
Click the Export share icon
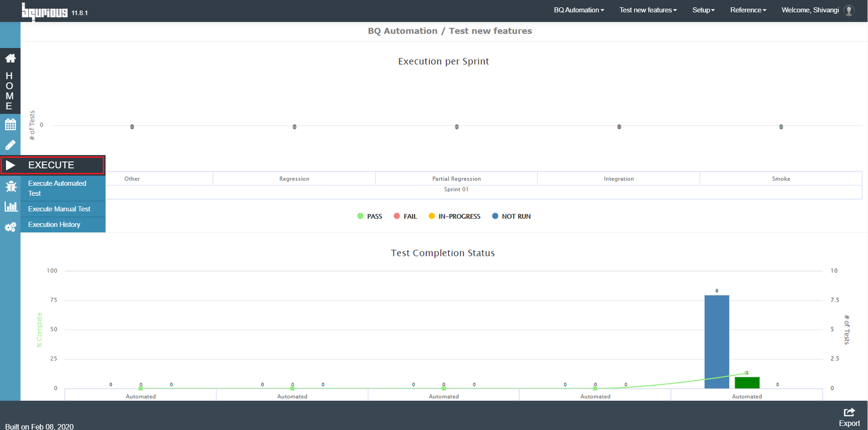849,412
